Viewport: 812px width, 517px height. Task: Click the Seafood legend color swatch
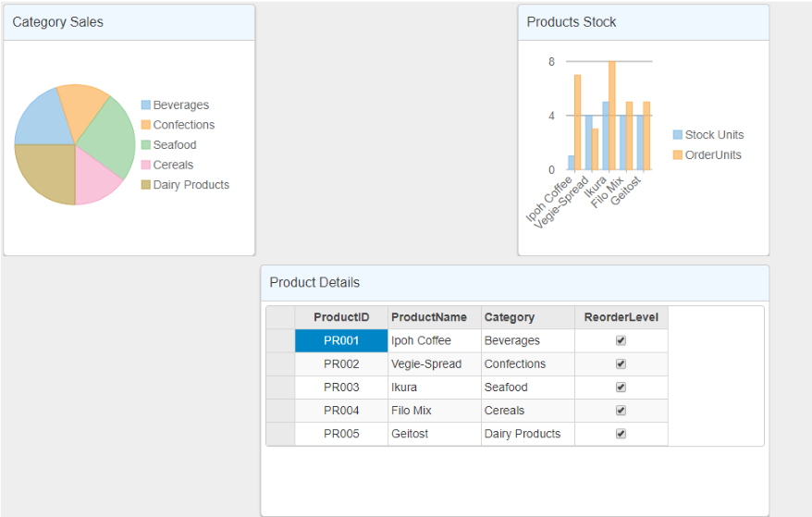(145, 145)
